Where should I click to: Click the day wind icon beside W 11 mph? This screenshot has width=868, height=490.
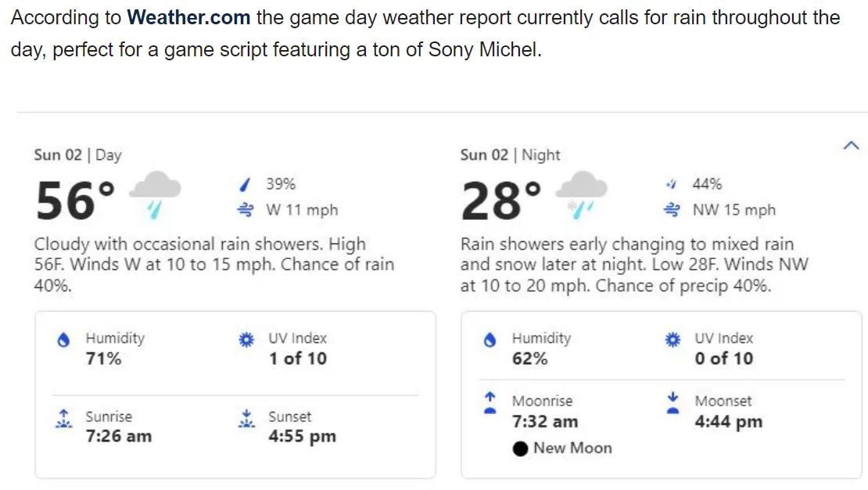246,210
